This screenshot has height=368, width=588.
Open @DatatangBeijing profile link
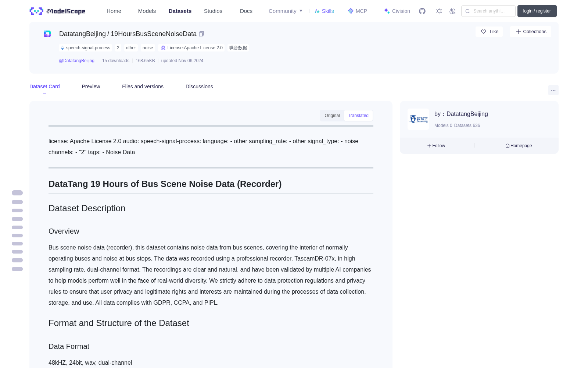76,61
